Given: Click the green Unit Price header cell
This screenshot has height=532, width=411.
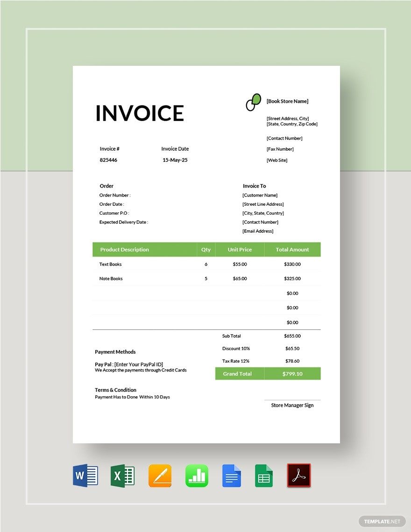Looking at the screenshot, I should point(240,249).
